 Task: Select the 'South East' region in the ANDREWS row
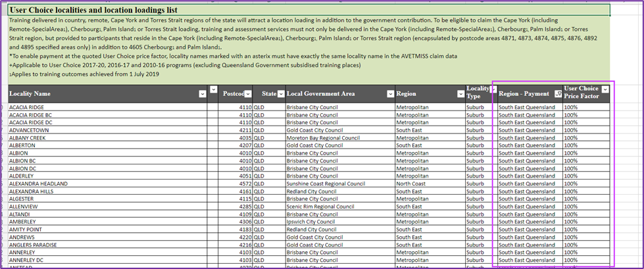pos(430,237)
